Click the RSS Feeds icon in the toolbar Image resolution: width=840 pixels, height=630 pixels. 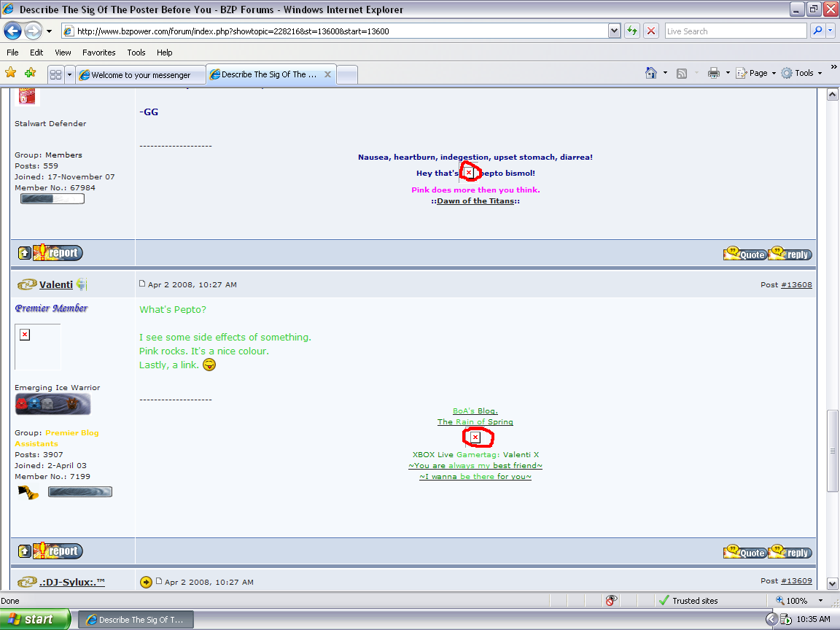coord(682,73)
